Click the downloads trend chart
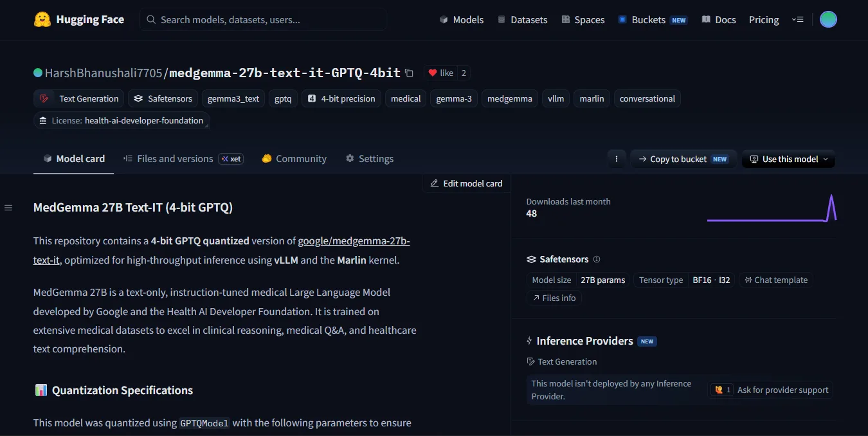This screenshot has width=868, height=436. (772, 208)
